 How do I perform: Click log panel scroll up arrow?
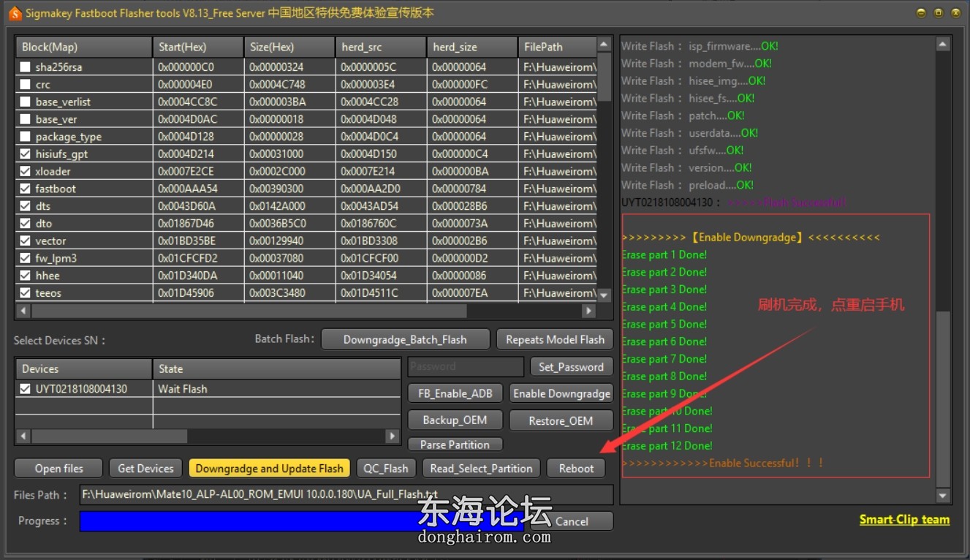click(x=943, y=45)
